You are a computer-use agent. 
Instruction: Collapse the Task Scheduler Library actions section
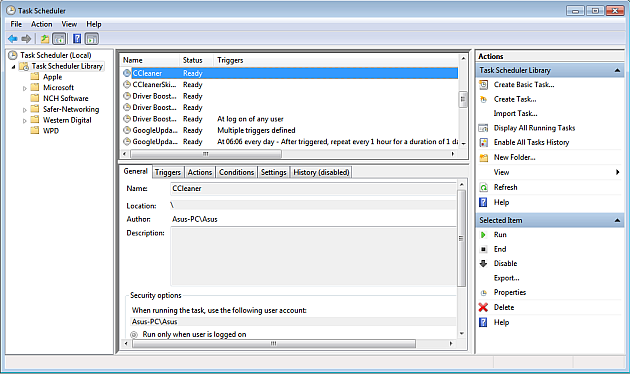point(617,71)
